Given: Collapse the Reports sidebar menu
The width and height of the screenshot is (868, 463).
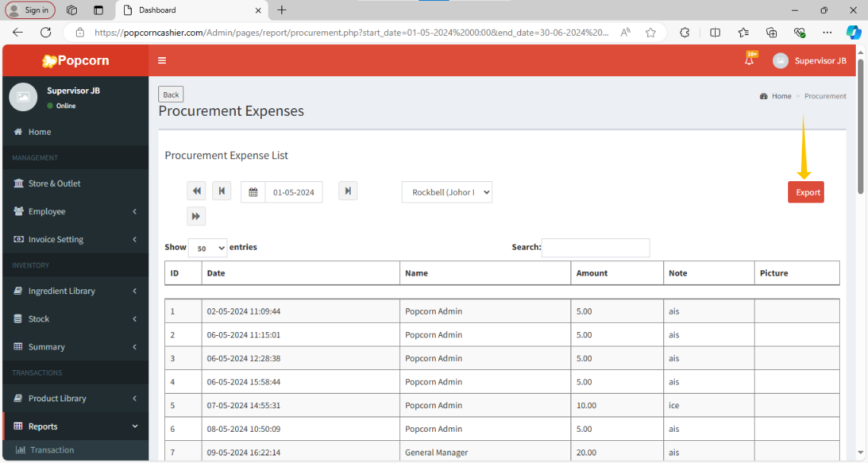Looking at the screenshot, I should point(75,426).
